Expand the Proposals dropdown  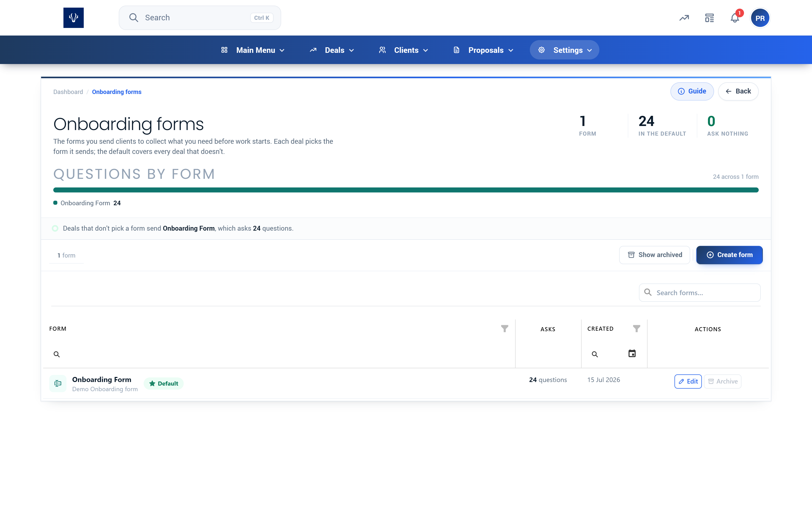pyautogui.click(x=483, y=50)
